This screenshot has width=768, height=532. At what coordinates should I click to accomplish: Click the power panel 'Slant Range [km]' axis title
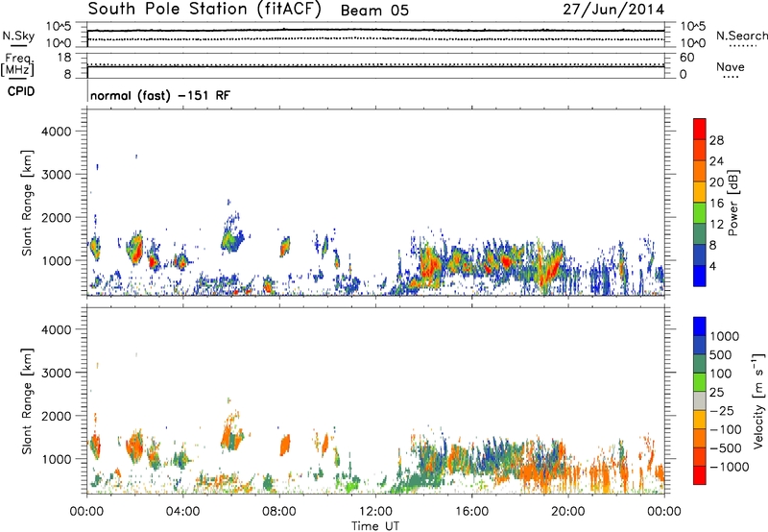coord(26,203)
